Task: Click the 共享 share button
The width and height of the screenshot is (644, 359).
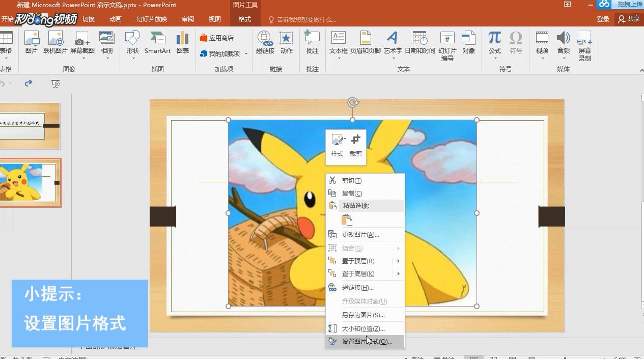Action: [629, 19]
